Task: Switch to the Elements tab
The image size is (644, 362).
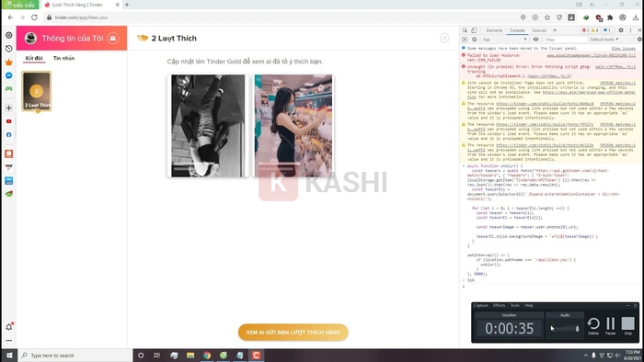Action: tap(494, 30)
